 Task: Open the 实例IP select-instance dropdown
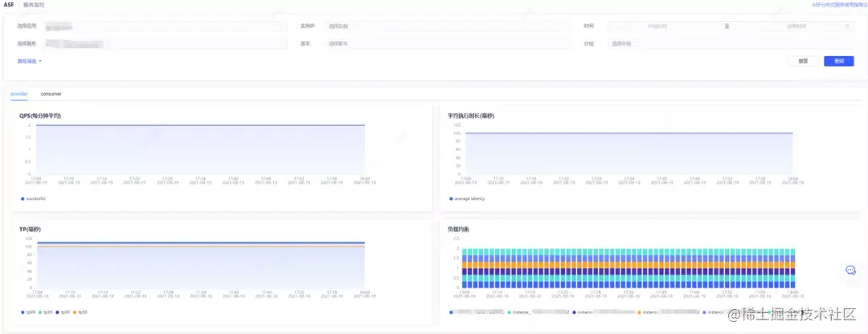pos(448,26)
